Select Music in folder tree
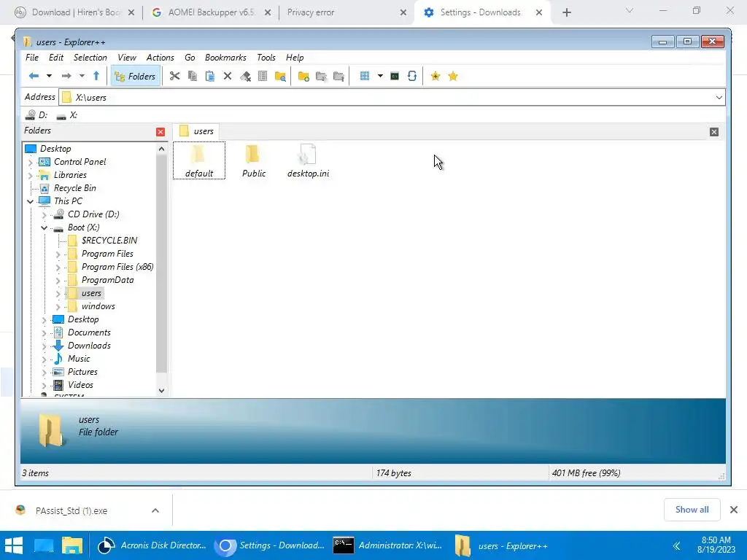Image resolution: width=747 pixels, height=560 pixels. (x=79, y=359)
